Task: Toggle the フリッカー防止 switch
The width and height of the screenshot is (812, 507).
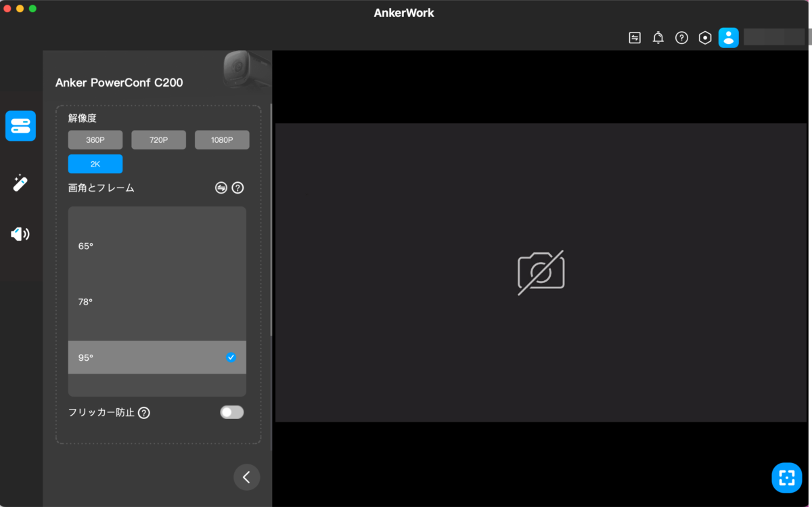Action: tap(231, 412)
